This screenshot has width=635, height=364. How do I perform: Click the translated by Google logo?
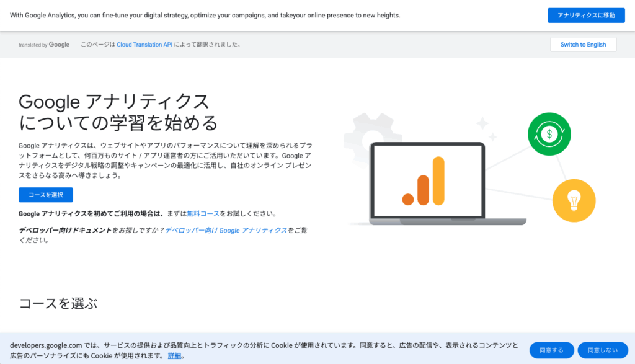coord(44,45)
